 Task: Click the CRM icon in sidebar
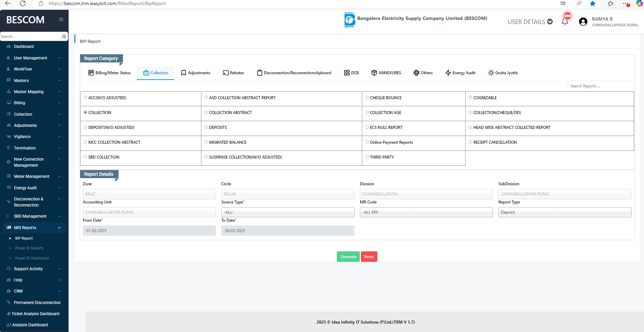click(9, 291)
